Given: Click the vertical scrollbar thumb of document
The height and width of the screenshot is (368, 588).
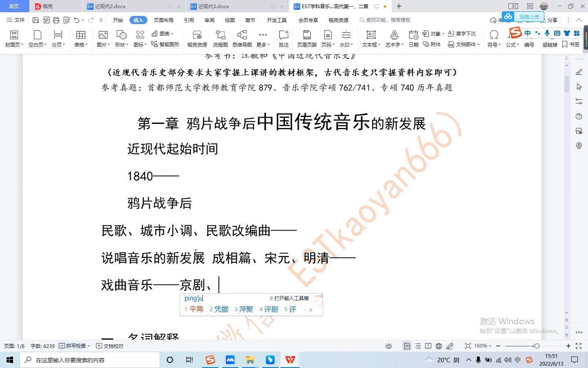Looking at the screenshot, I should pyautogui.click(x=567, y=84).
